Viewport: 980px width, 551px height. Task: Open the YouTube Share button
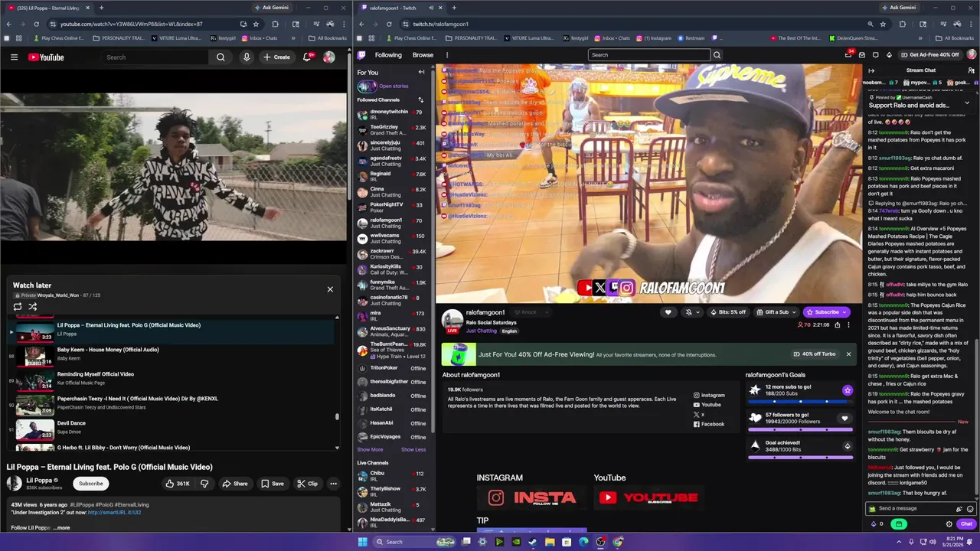coord(235,484)
